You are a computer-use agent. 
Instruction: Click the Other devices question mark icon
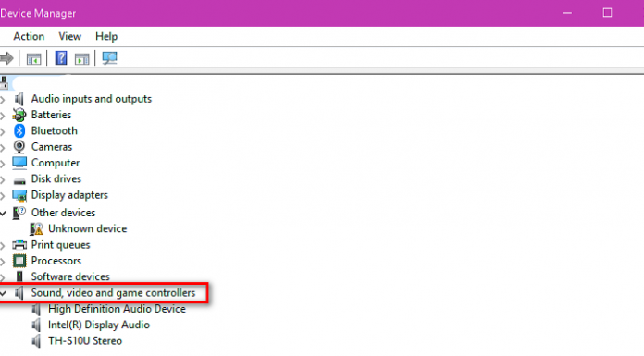click(x=19, y=213)
